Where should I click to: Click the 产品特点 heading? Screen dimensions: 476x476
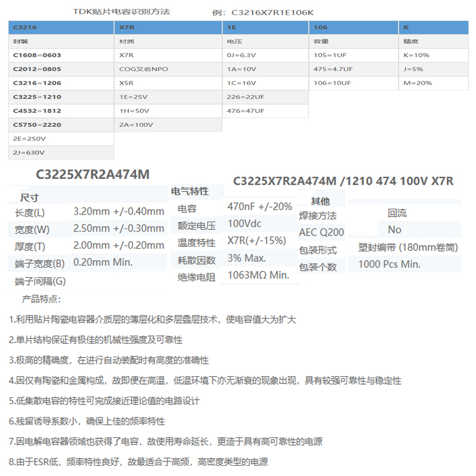[x=41, y=300]
